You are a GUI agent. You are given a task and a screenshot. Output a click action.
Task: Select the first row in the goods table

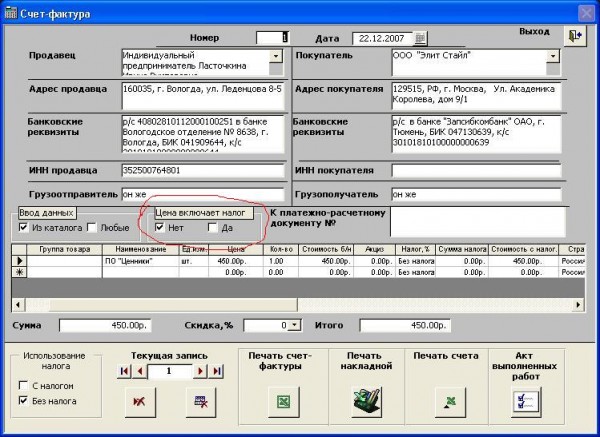[x=17, y=260]
